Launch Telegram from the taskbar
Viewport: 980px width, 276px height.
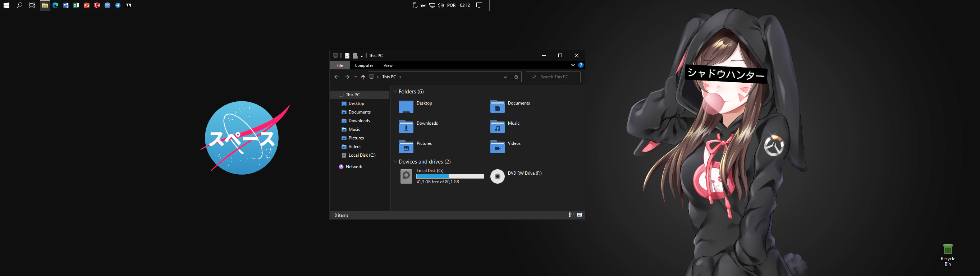pos(118,5)
